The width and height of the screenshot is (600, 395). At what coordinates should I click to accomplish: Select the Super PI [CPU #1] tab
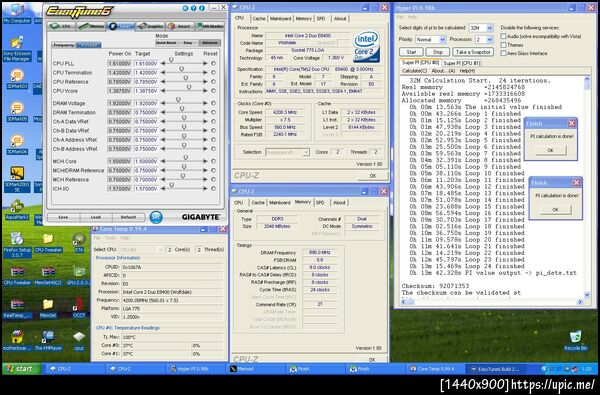(x=461, y=63)
